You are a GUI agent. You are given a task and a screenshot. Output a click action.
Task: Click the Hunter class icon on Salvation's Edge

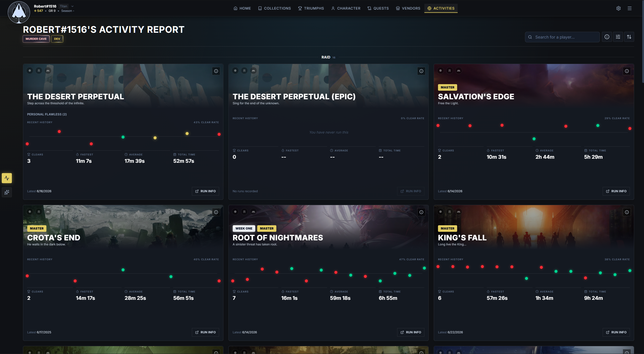(x=450, y=71)
